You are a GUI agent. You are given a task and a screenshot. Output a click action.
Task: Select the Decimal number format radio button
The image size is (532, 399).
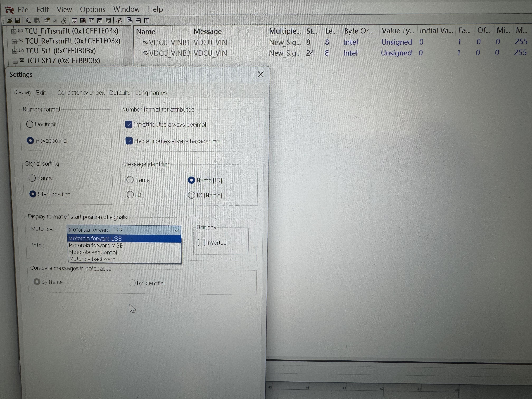30,124
